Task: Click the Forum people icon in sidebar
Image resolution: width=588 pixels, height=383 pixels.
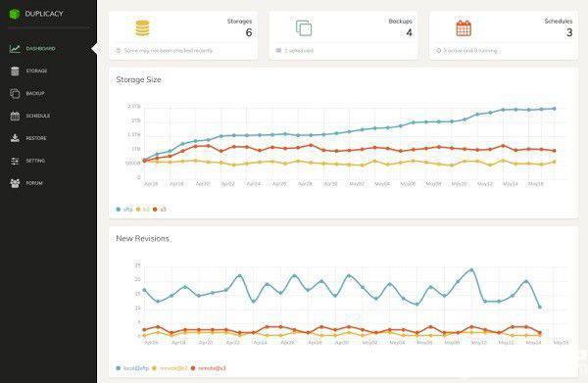Action: (15, 183)
